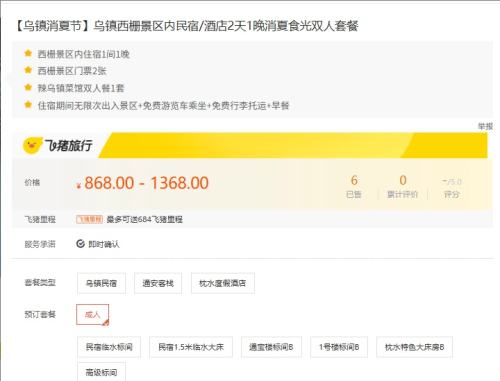
Task: Click the 辣乌镇菜馆双人餐1套 highlight text
Action: coord(81,88)
